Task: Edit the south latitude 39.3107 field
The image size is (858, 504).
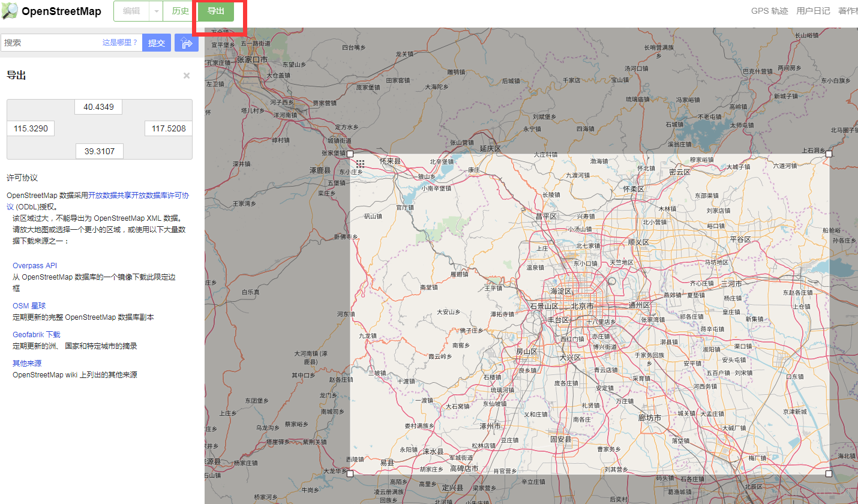Action: pyautogui.click(x=100, y=151)
